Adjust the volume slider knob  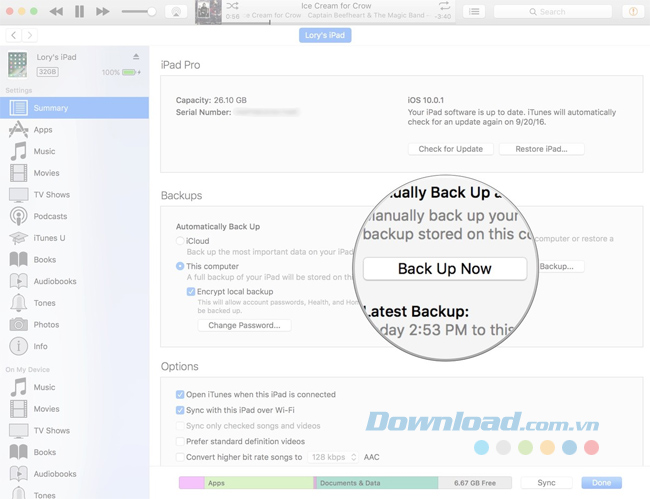tap(152, 12)
